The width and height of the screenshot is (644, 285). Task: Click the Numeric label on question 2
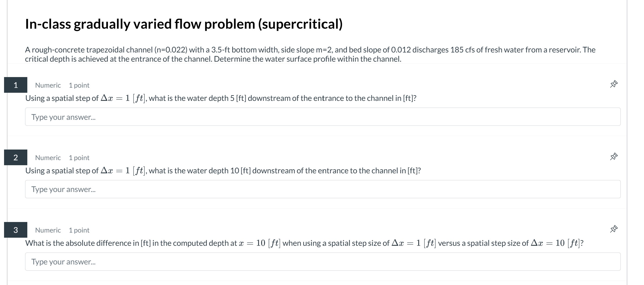point(48,158)
